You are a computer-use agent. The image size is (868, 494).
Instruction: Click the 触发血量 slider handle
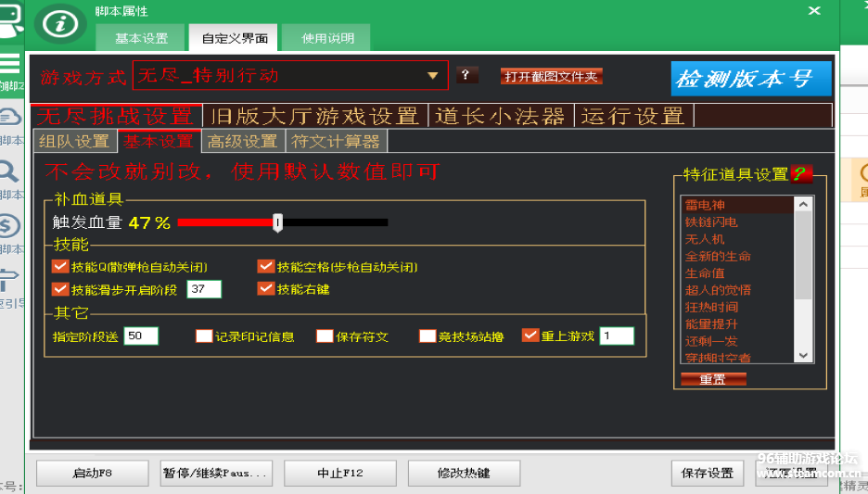[x=277, y=222]
